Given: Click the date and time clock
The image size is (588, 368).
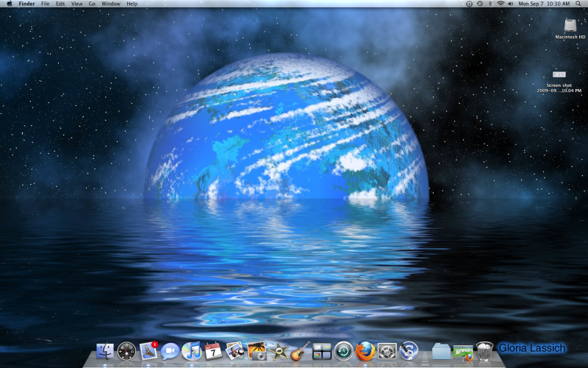Looking at the screenshot, I should click(x=544, y=4).
